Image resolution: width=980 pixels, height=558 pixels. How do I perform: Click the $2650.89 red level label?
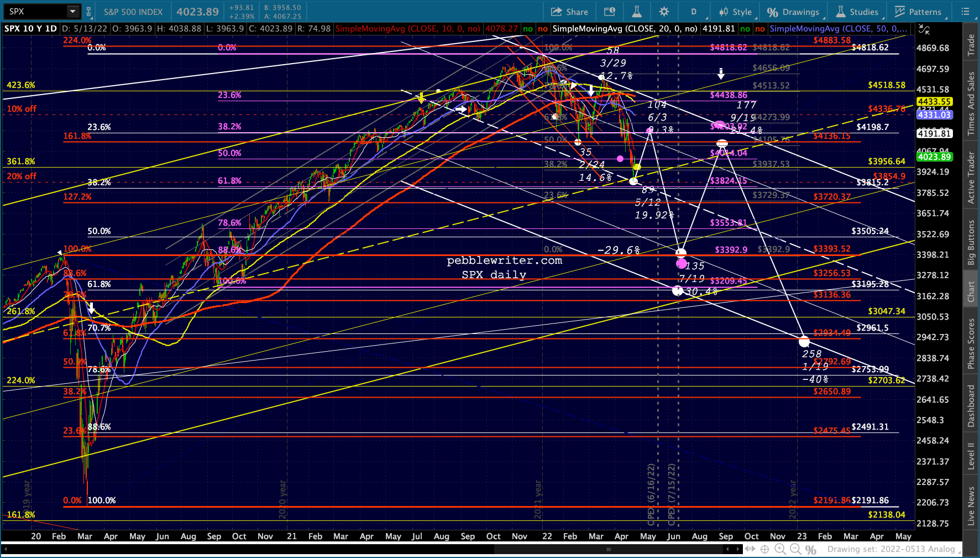click(x=832, y=392)
